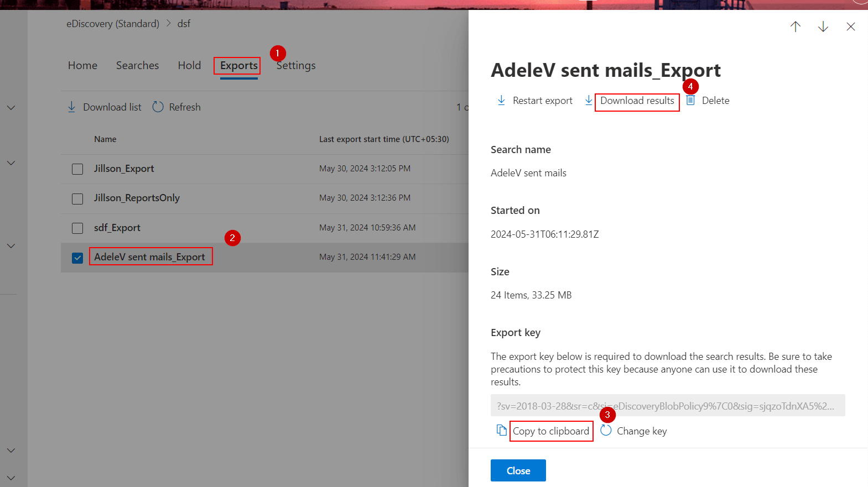Open the Hold tab

click(x=189, y=65)
